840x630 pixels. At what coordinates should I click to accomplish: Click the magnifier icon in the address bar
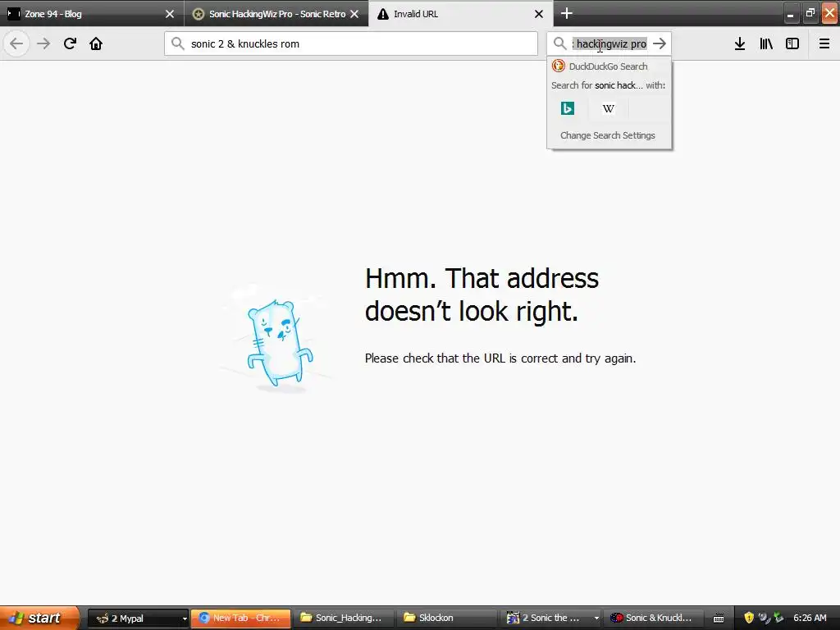[178, 43]
